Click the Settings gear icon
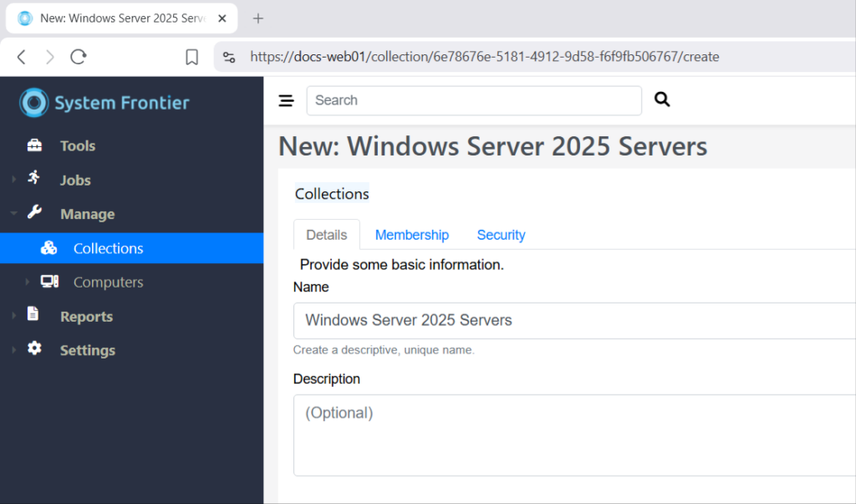 pyautogui.click(x=34, y=349)
